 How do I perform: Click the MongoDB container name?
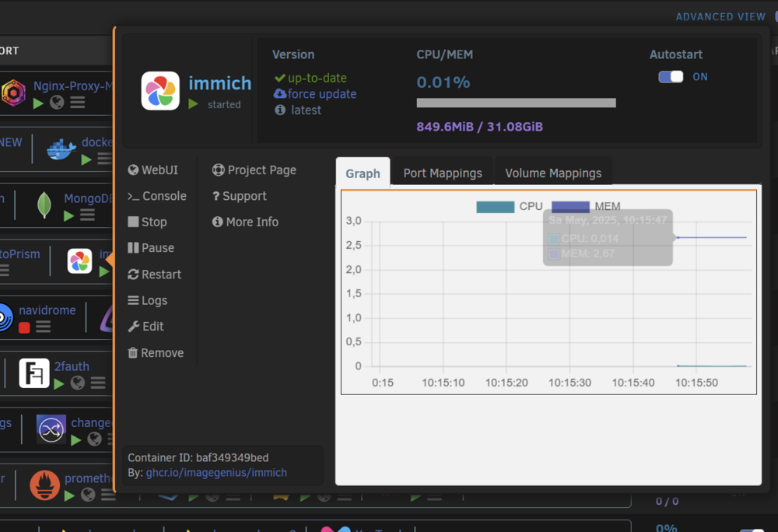[89, 198]
